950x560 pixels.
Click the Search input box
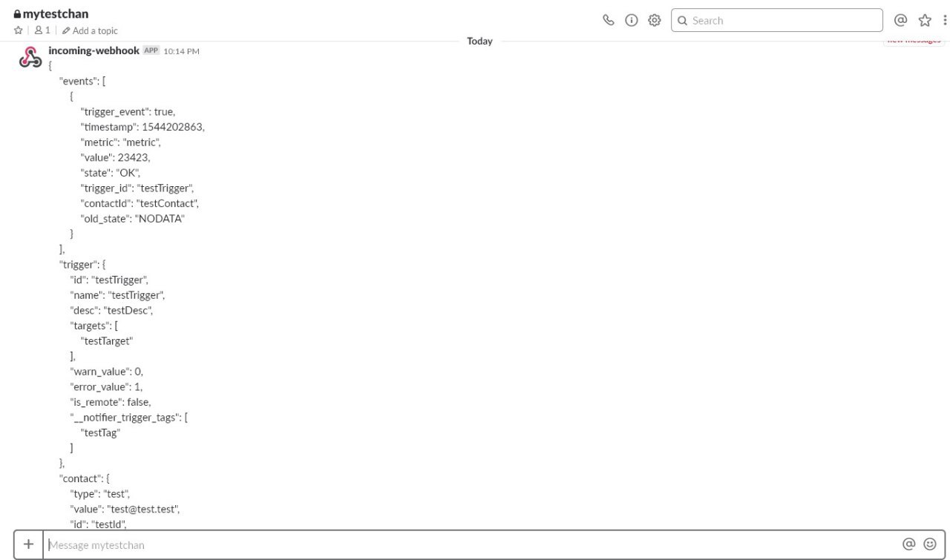[x=777, y=20]
